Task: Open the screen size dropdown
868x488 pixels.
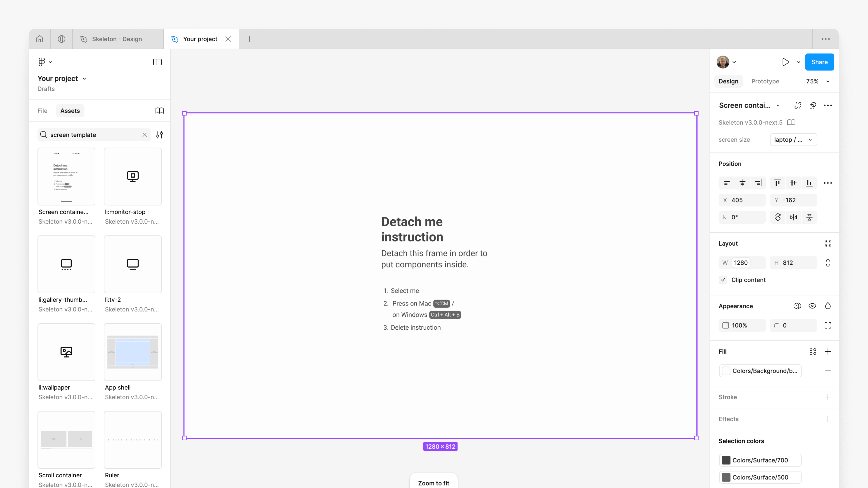Action: [793, 140]
